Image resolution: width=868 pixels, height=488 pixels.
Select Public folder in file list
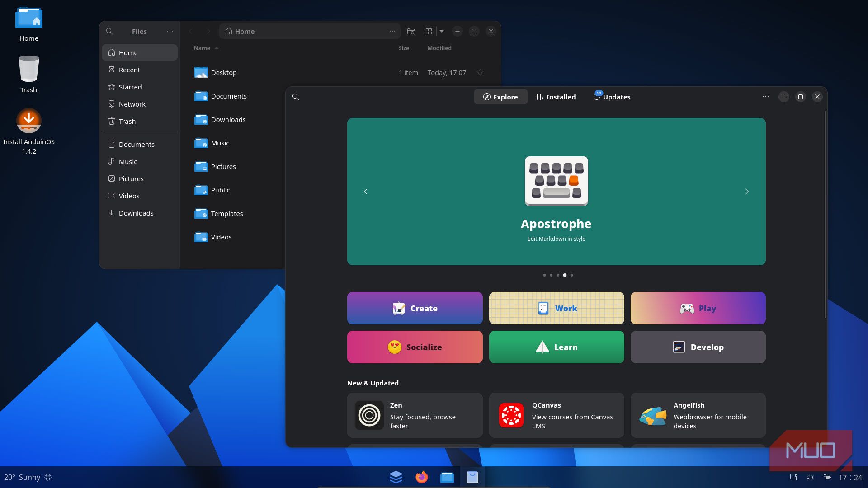pos(212,190)
